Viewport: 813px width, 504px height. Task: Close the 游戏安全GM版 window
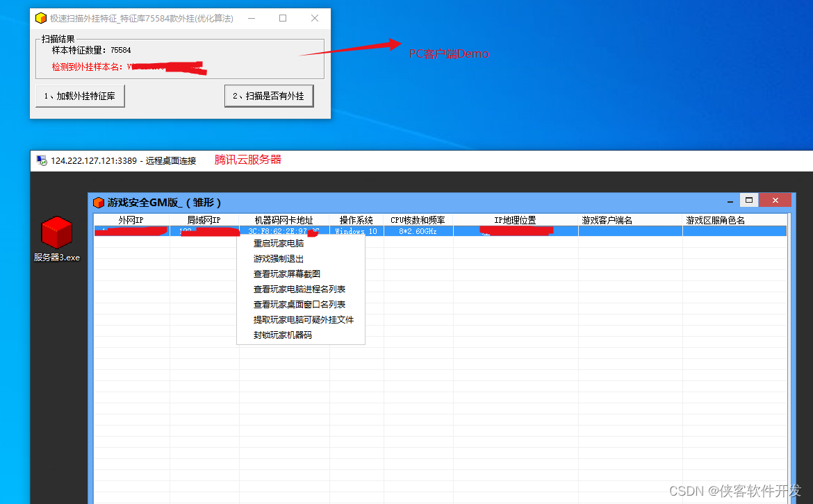click(x=775, y=200)
